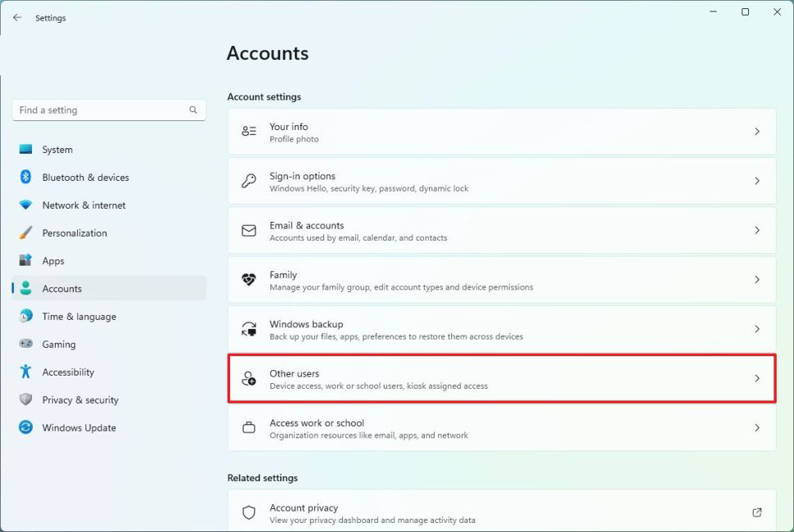Image resolution: width=794 pixels, height=532 pixels.
Task: Click the Privacy & security shield icon
Action: 25,399
